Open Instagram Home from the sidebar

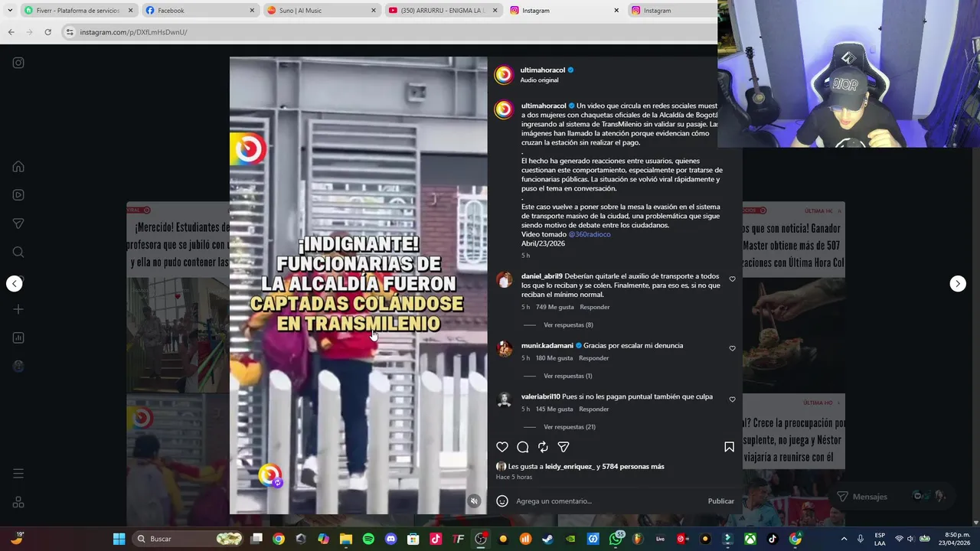pos(18,167)
